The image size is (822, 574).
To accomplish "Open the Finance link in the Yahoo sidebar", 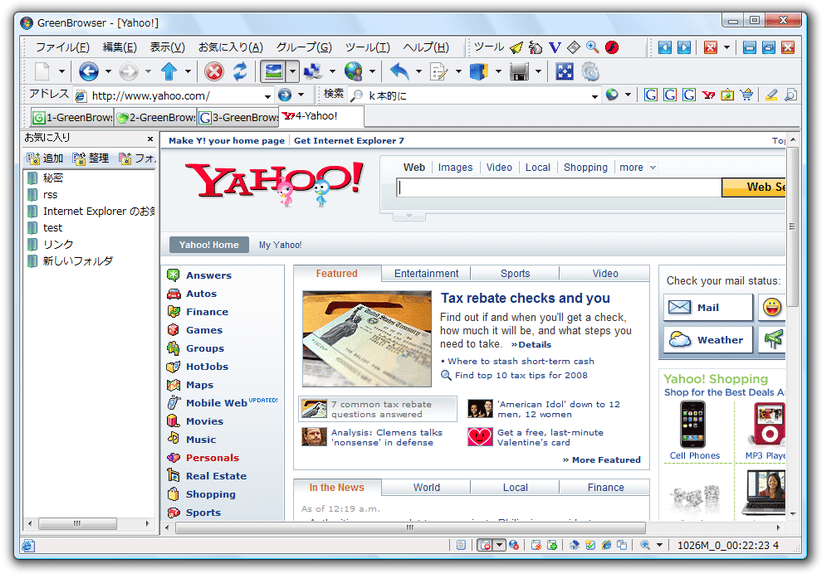I will click(207, 311).
